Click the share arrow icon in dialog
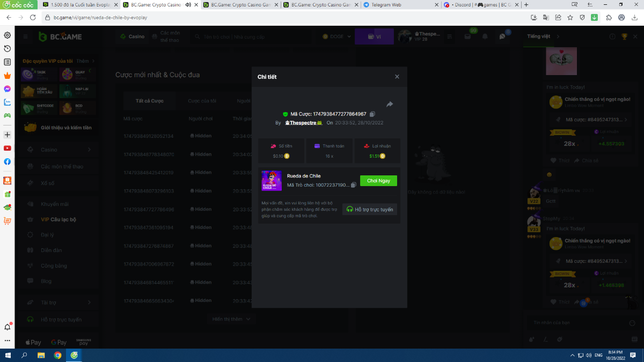Screen dimensions: 644x362 pyautogui.click(x=390, y=104)
